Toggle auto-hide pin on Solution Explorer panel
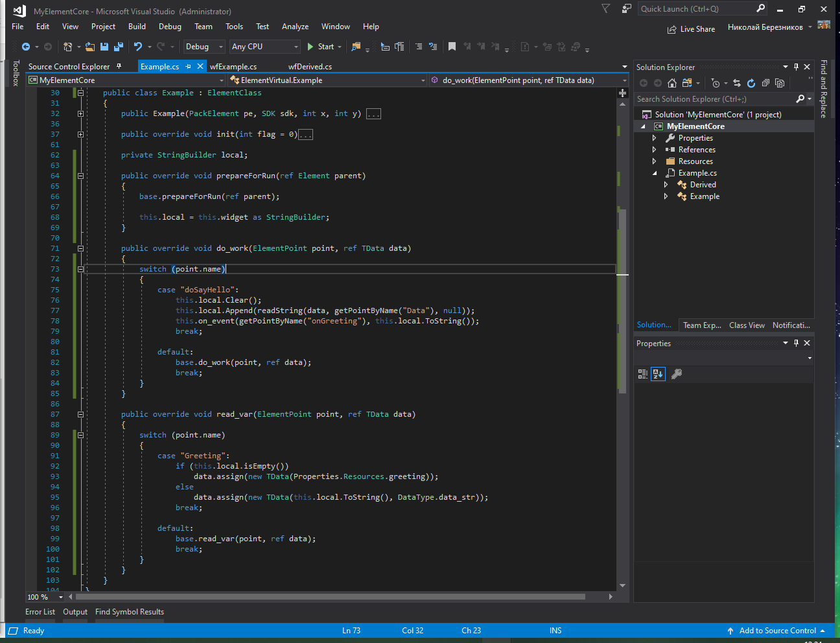 797,67
